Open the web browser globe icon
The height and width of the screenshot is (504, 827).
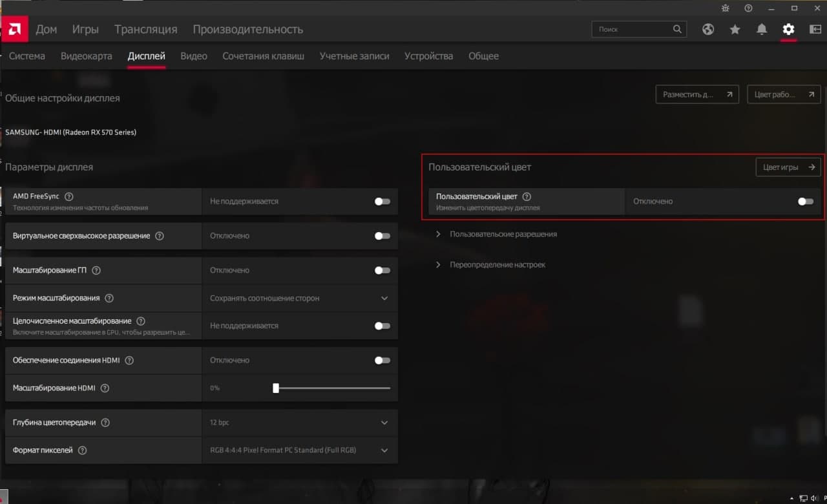pos(708,29)
